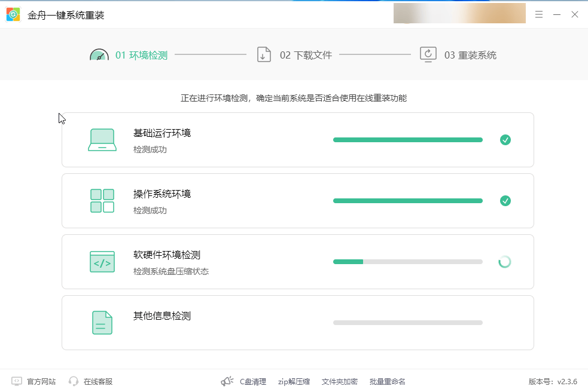Click 检测成功 status under 基础运行环境
Viewport: 588px width, 392px height.
coord(150,149)
